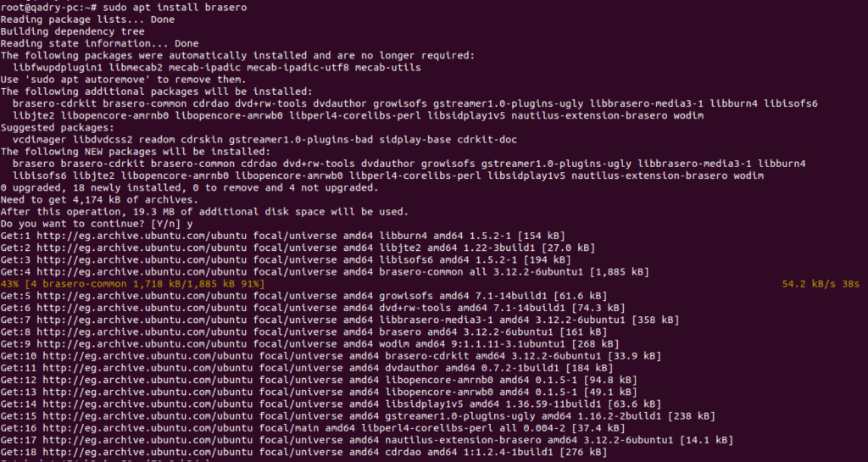This screenshot has height=462, width=868.
Task: Click the '0 upgraded, 18 newly installed' summary line
Action: pos(189,187)
